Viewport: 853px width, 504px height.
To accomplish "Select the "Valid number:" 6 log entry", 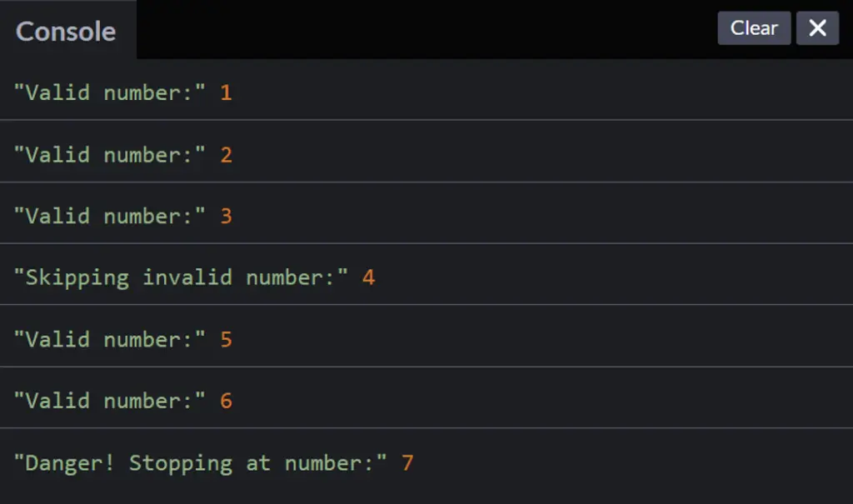I will [426, 398].
